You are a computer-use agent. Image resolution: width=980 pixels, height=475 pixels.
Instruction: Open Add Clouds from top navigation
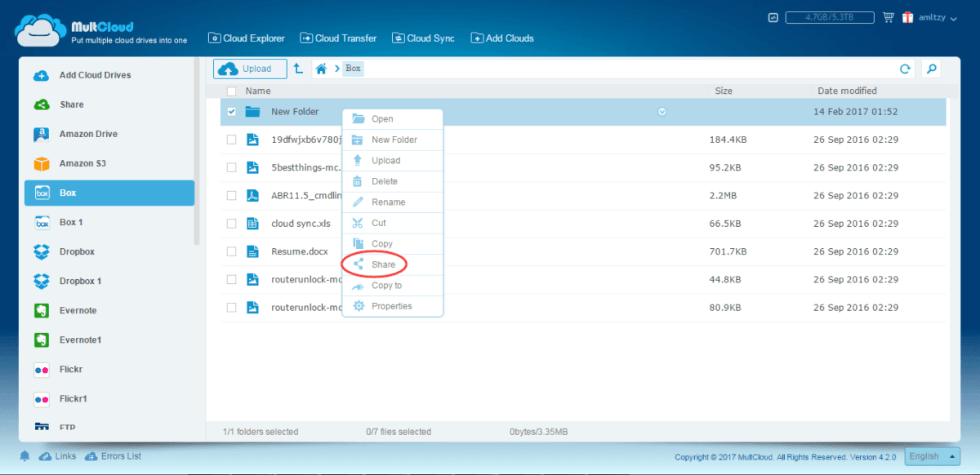pyautogui.click(x=502, y=38)
